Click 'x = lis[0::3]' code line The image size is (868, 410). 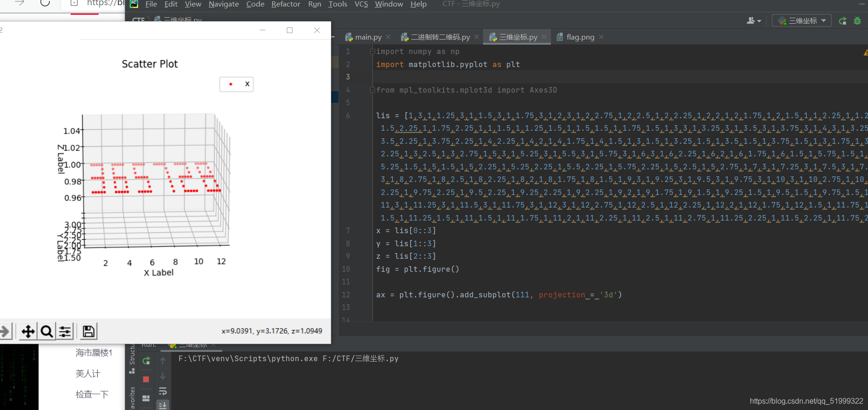406,230
